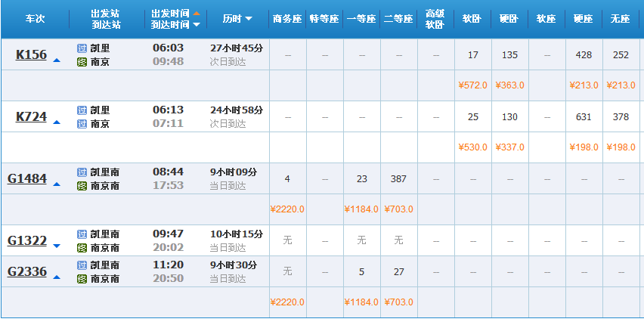The width and height of the screenshot is (644, 322).
Task: Select K724 软卧 availability 25
Action: coord(472,117)
